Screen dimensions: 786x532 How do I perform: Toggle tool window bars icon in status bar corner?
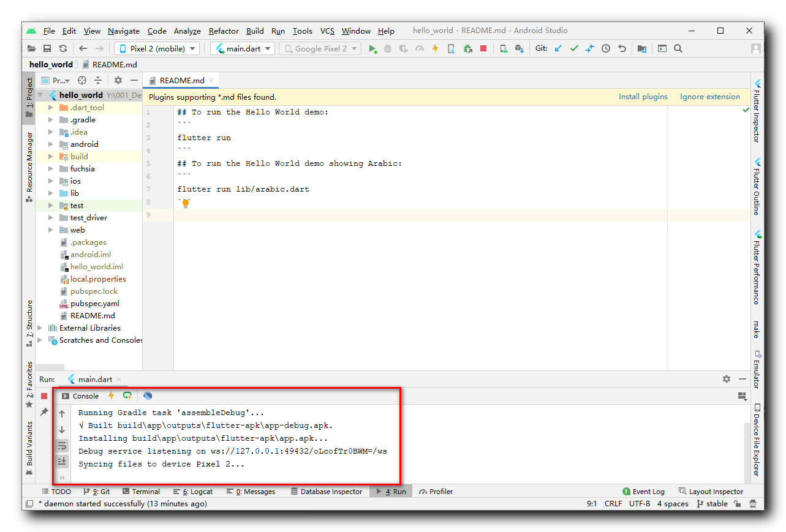point(29,504)
